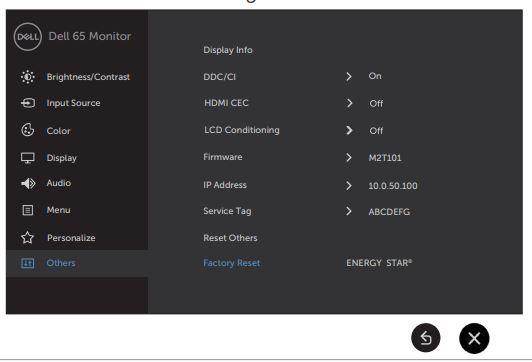Select the Firmware option
Image resolution: width=532 pixels, height=362 pixels.
[x=223, y=157]
